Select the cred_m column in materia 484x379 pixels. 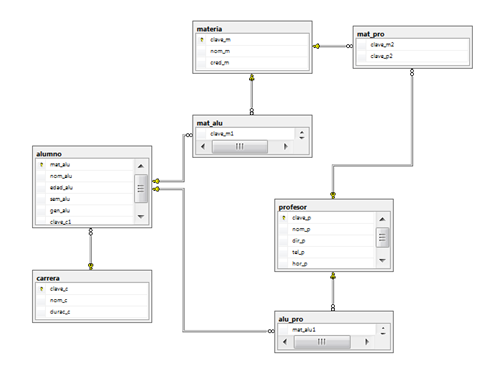pos(252,62)
